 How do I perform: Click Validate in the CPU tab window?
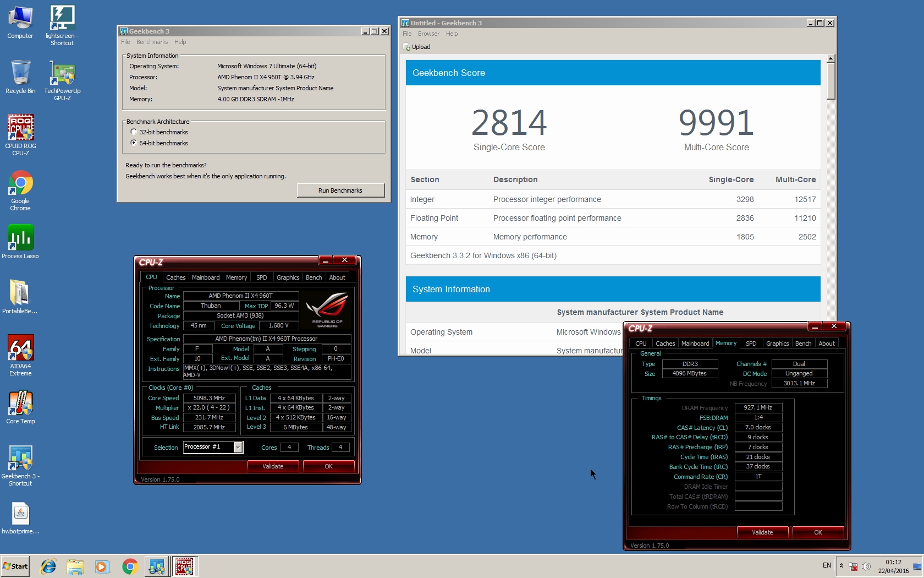(x=273, y=466)
